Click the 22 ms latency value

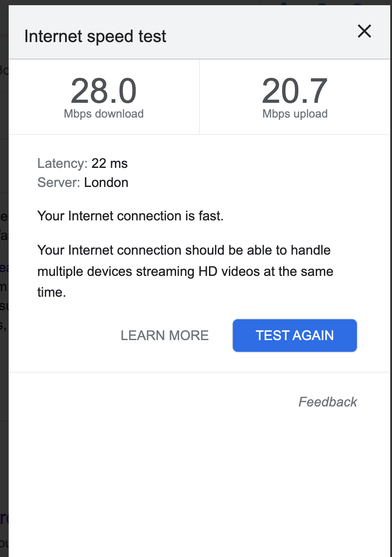pyautogui.click(x=110, y=164)
